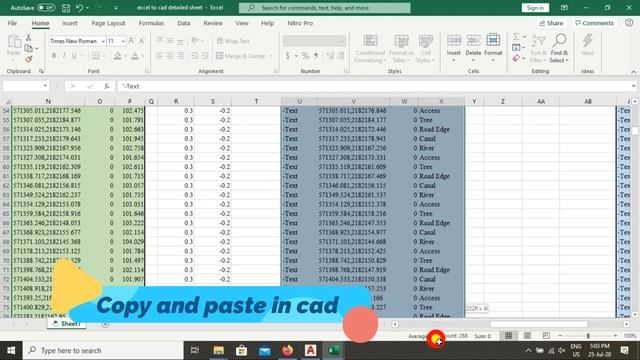The image size is (640, 360).
Task: Align text left in cell
Action: click(x=160, y=56)
